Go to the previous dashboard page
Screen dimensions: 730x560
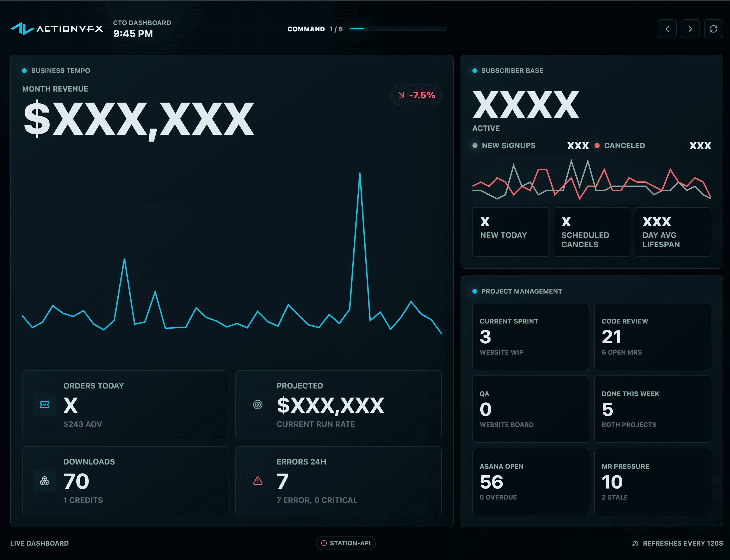[667, 29]
